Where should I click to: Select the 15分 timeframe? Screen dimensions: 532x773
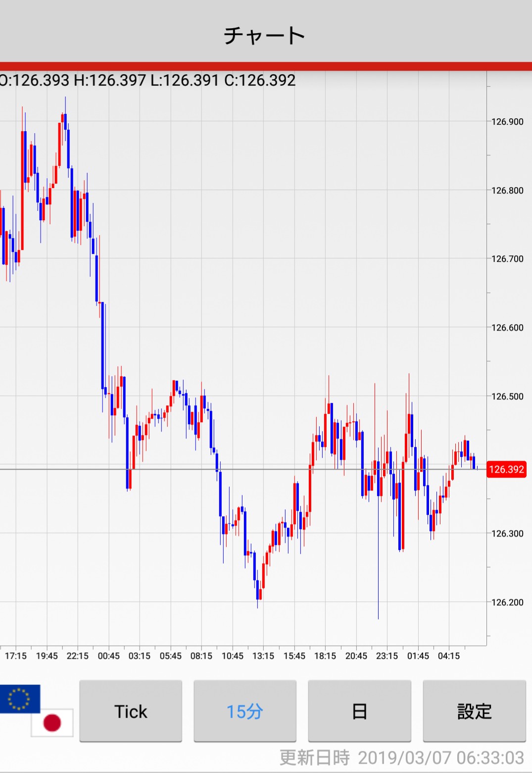tap(245, 711)
